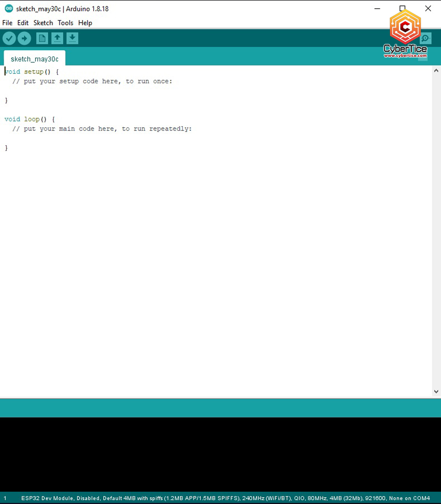Open a sketch using the up-arrow icon
This screenshot has width=441, height=504.
(x=57, y=38)
